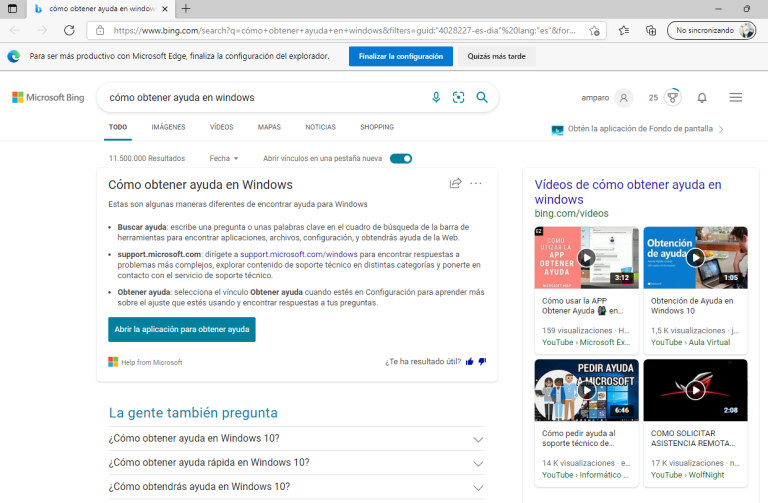Click the browser address bar URL
The height and width of the screenshot is (503, 768).
pos(344,30)
